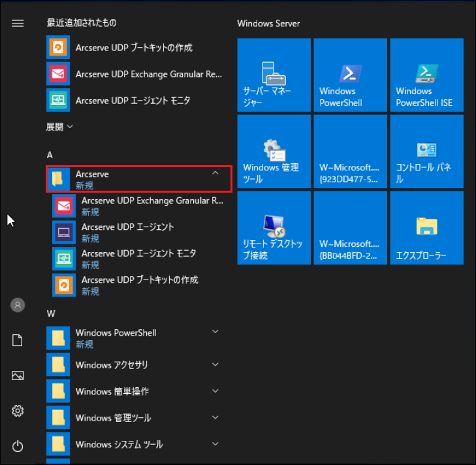Open the Windows PowerShell ISE tile
476x465 pixels.
tap(426, 74)
